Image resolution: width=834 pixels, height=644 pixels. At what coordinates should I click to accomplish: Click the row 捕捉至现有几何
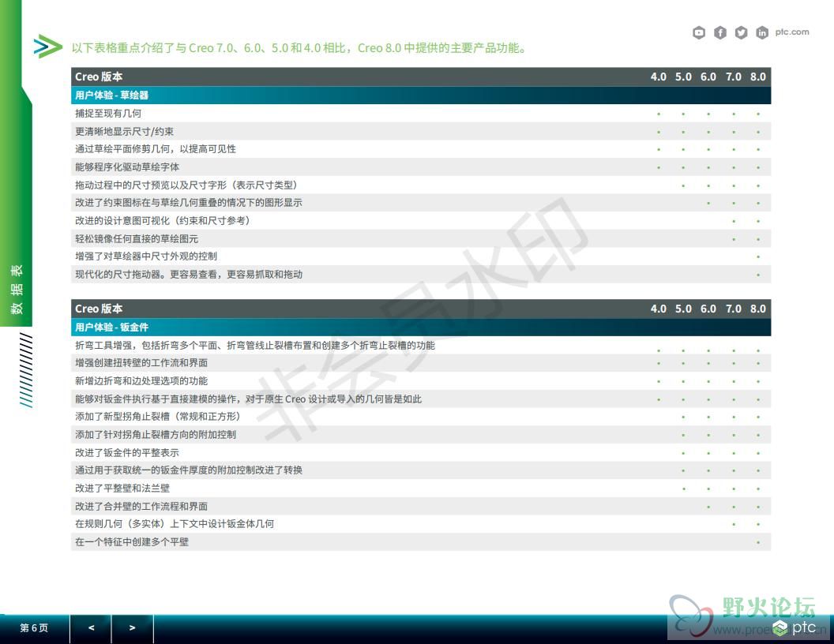click(421, 113)
